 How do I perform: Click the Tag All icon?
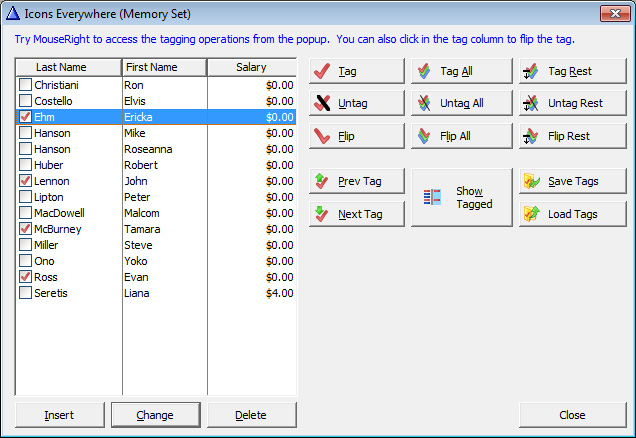[424, 72]
